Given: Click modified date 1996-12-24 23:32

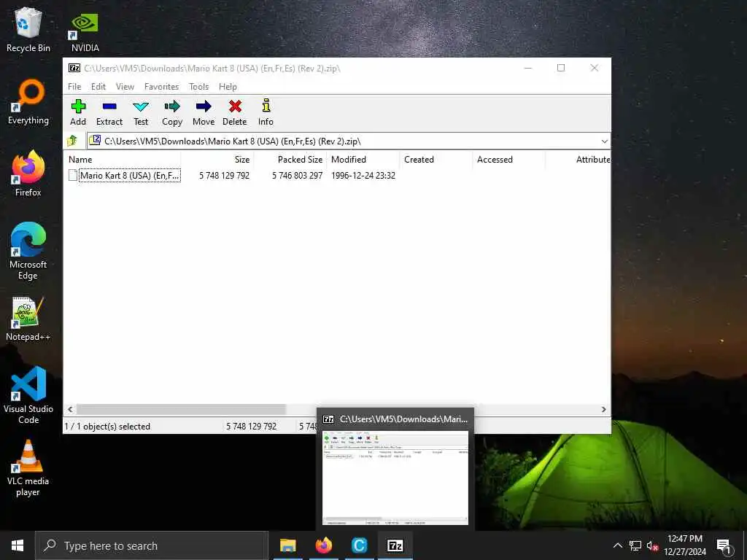Looking at the screenshot, I should tap(363, 175).
